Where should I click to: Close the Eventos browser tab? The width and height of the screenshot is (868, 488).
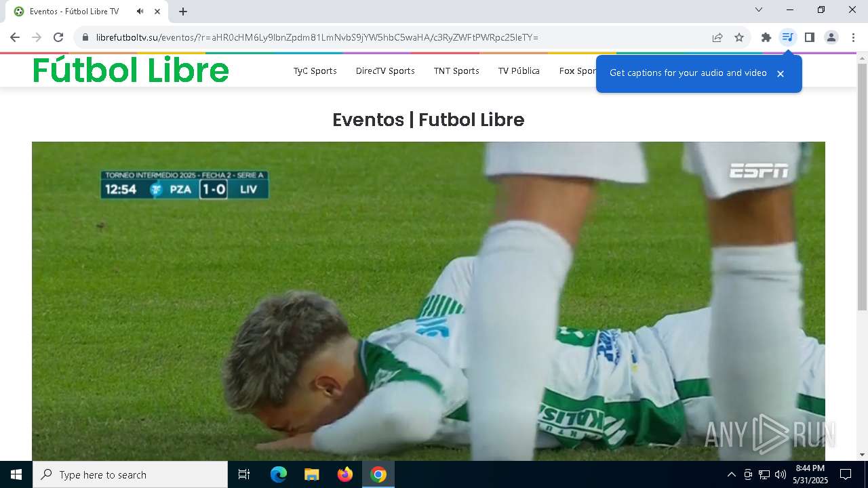tap(158, 12)
